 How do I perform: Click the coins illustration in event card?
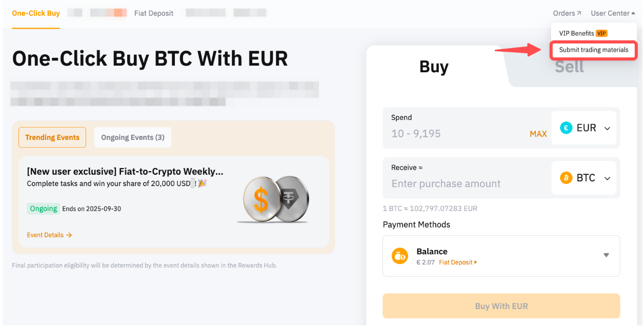click(x=275, y=199)
